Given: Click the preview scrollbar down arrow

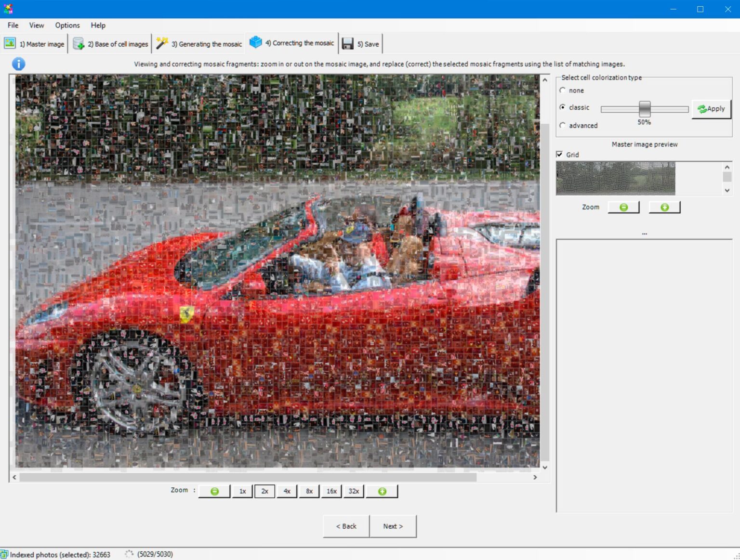Looking at the screenshot, I should tap(727, 191).
